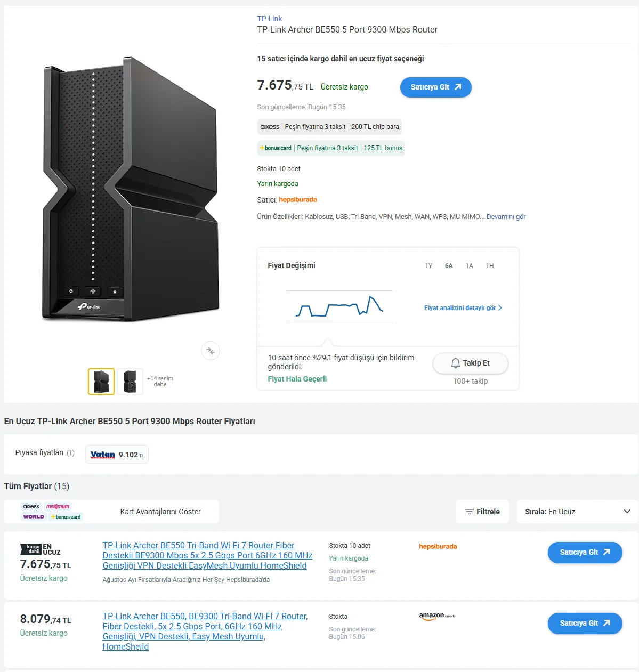Click the axess card offer badge

click(329, 127)
